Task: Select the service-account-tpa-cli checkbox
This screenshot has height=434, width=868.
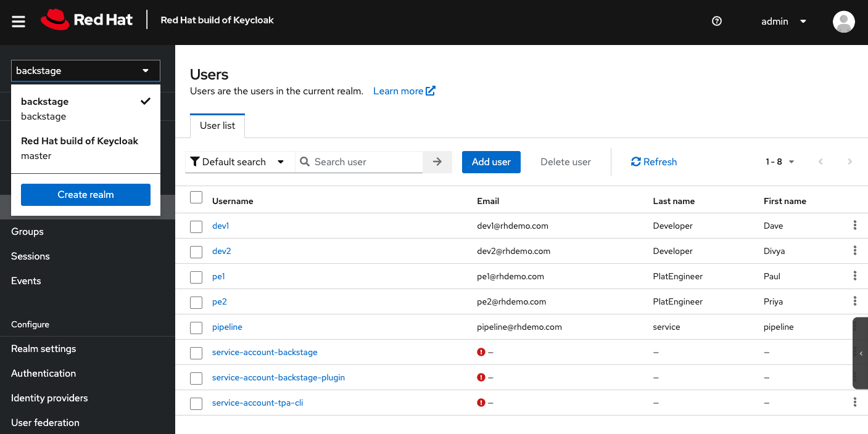Action: click(196, 404)
